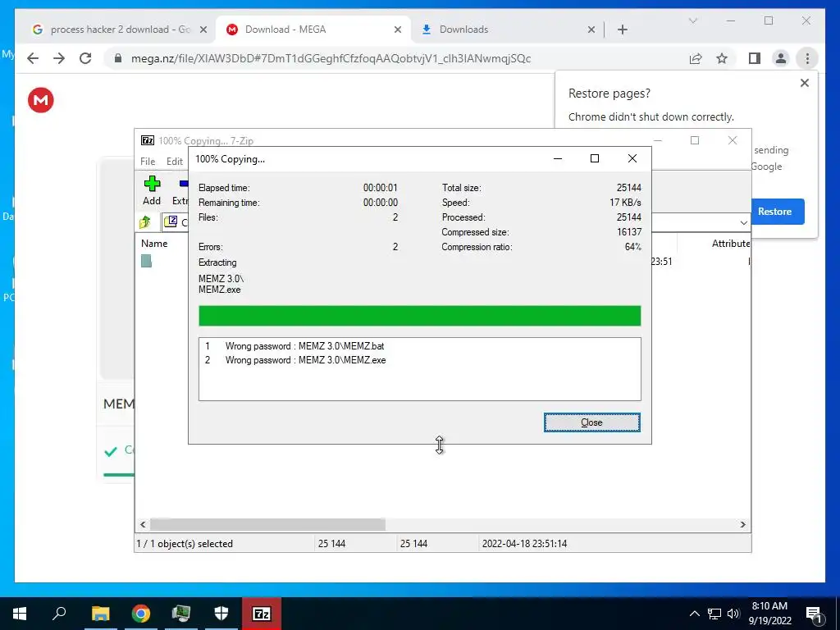Dismiss the Restore pages popup

[x=804, y=83]
